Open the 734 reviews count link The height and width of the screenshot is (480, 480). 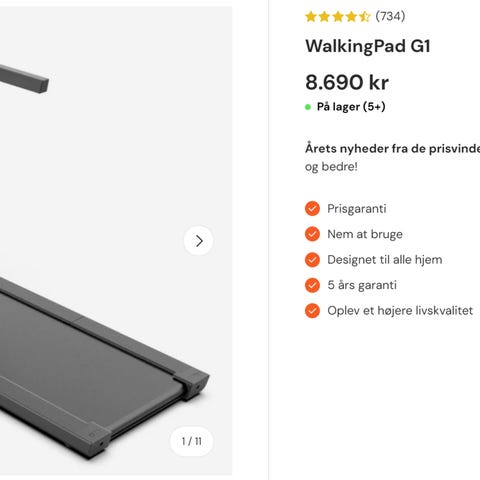(390, 16)
